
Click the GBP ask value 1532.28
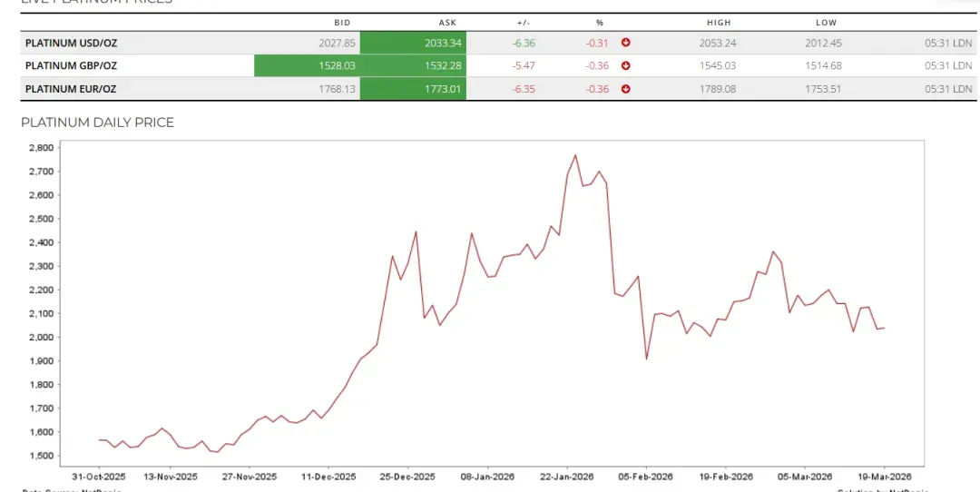[x=443, y=65]
